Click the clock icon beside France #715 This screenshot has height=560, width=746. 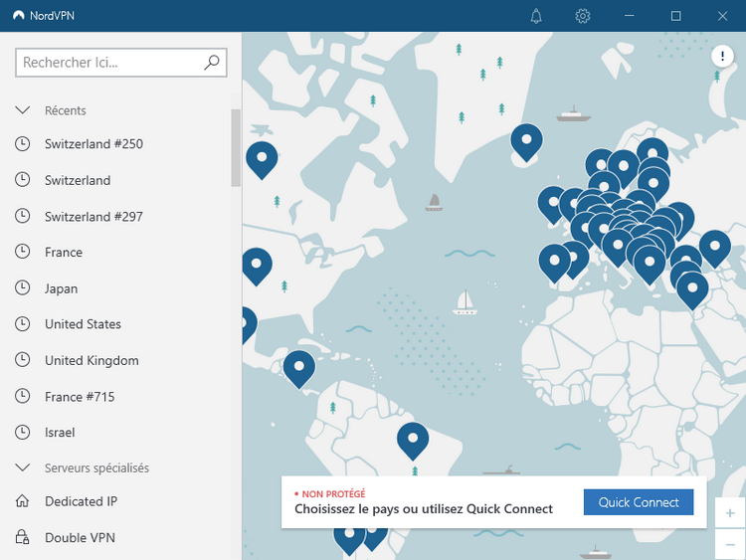(x=22, y=396)
